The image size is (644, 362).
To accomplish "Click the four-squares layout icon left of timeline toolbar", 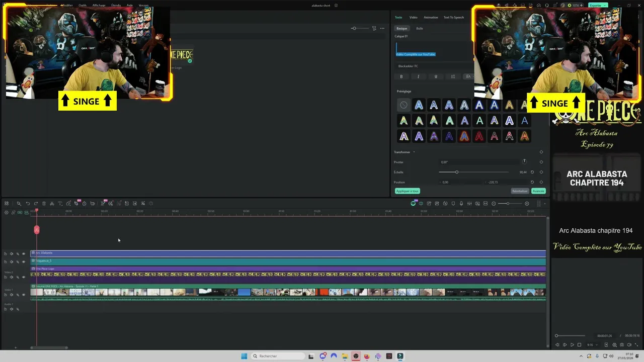I will point(7,204).
